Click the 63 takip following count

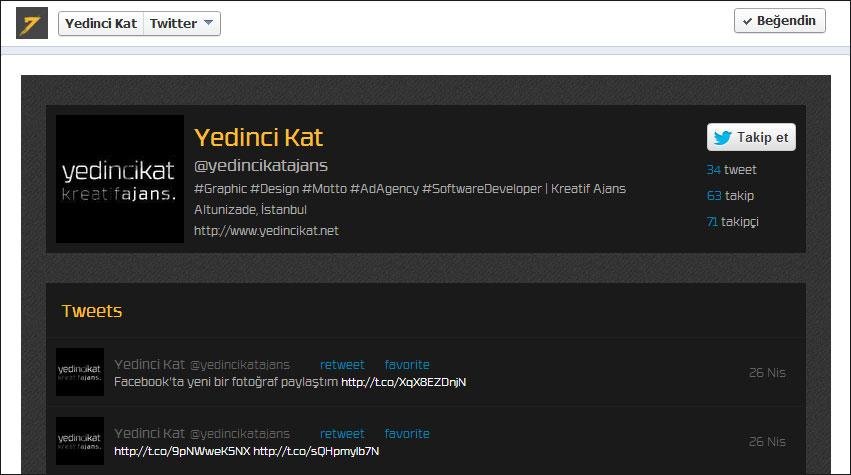pos(730,195)
